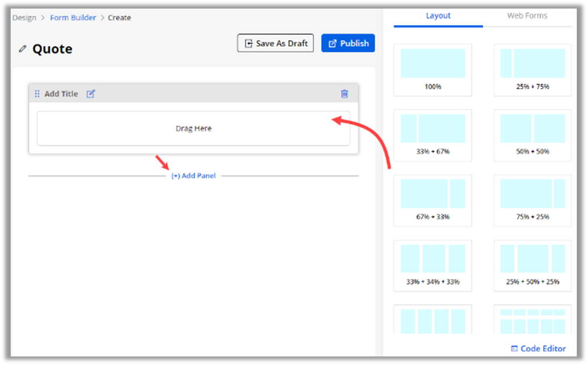Select the 100% layout thumbnail
This screenshot has height=365, width=588.
pyautogui.click(x=432, y=70)
